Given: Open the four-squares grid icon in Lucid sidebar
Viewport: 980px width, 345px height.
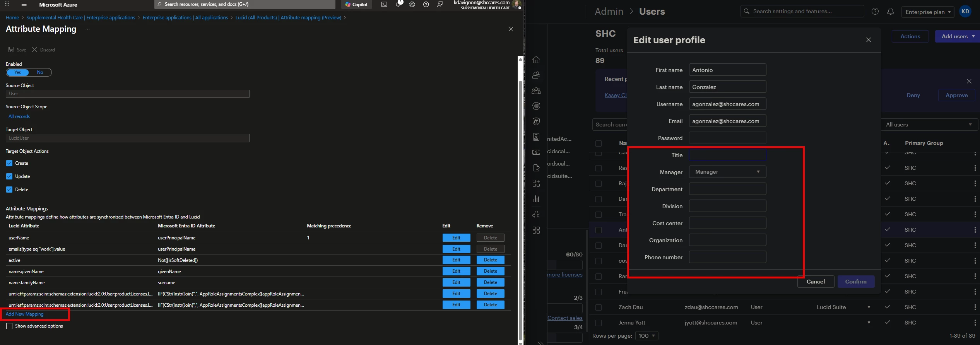Looking at the screenshot, I should [536, 230].
